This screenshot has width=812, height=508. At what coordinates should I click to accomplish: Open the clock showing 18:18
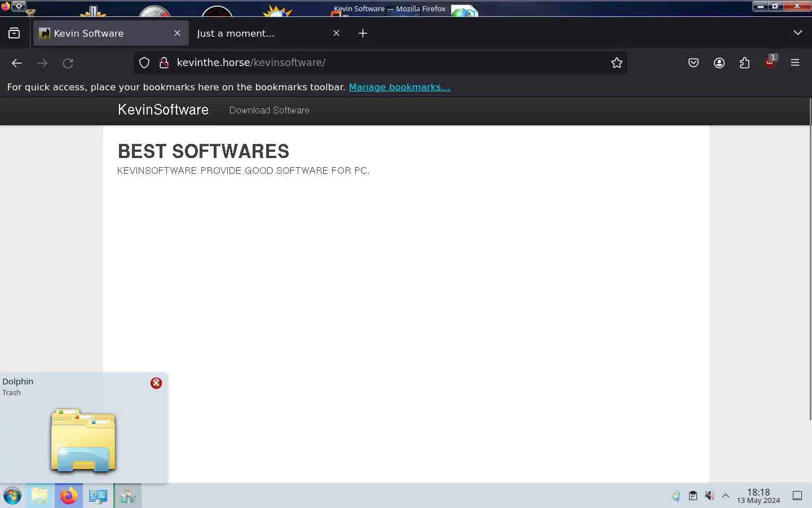[758, 496]
